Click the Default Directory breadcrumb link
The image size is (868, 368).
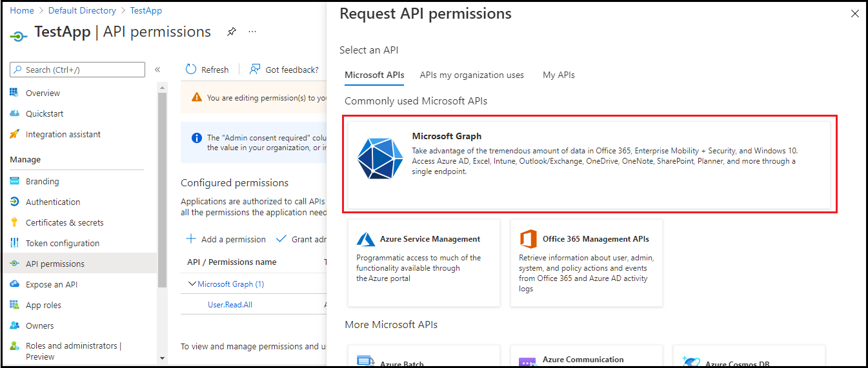point(82,10)
